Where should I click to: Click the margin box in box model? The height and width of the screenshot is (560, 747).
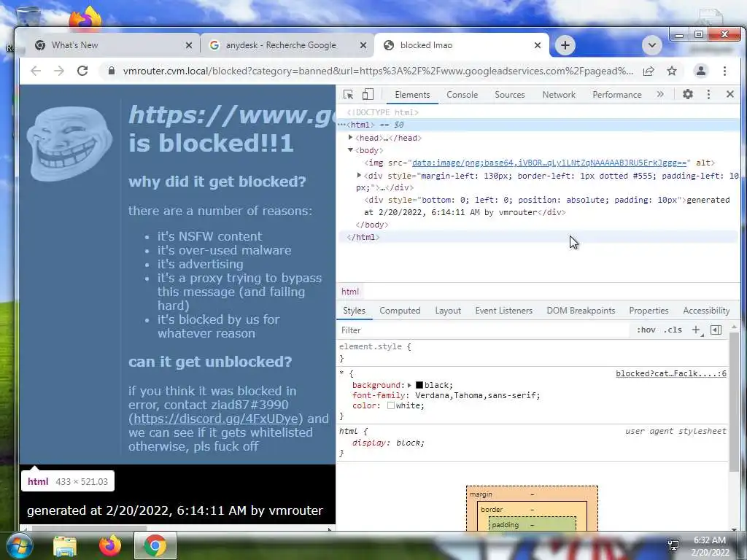click(532, 494)
